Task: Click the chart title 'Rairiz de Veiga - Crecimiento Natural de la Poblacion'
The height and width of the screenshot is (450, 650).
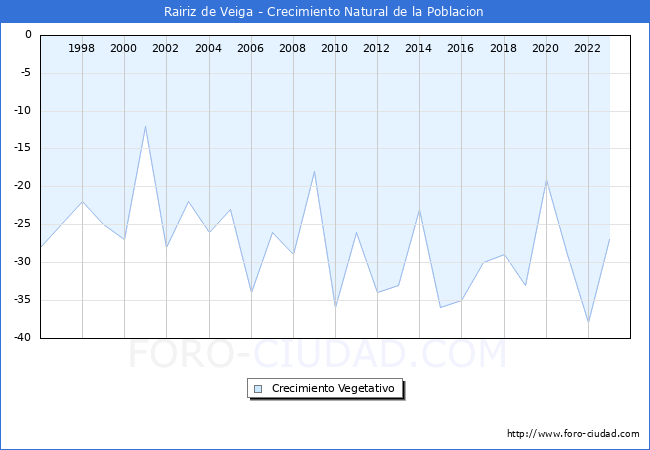Action: [323, 12]
